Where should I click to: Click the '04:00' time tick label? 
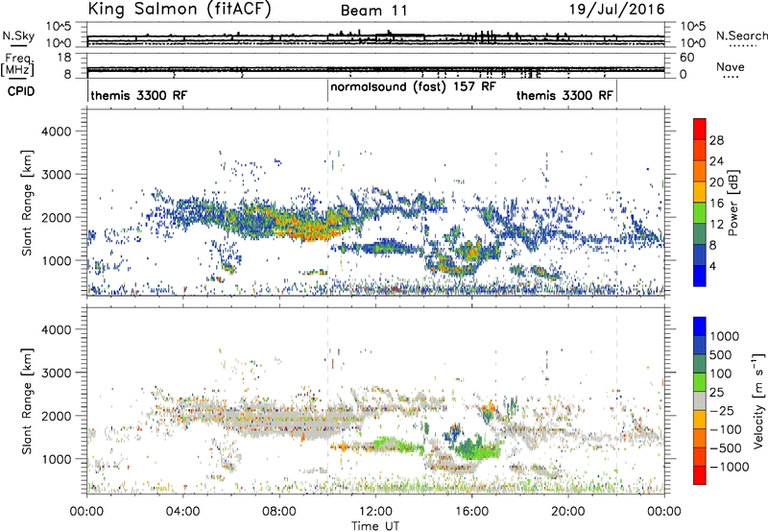pos(182,512)
